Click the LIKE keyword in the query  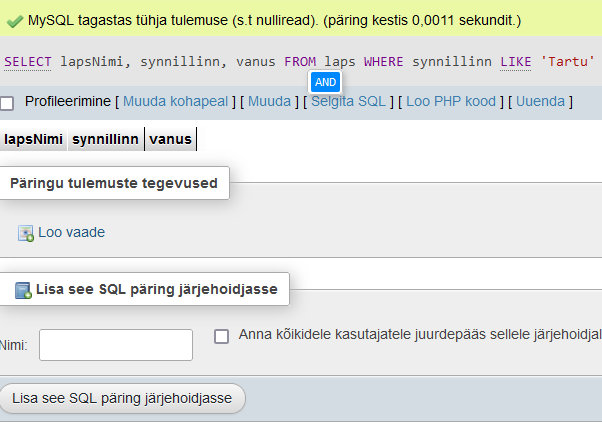(516, 61)
